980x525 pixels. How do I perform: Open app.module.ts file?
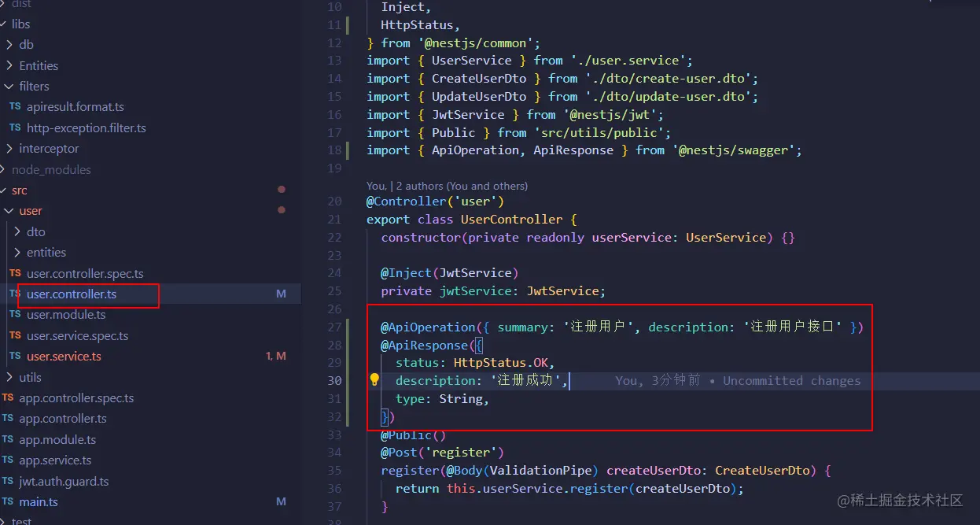tap(57, 440)
